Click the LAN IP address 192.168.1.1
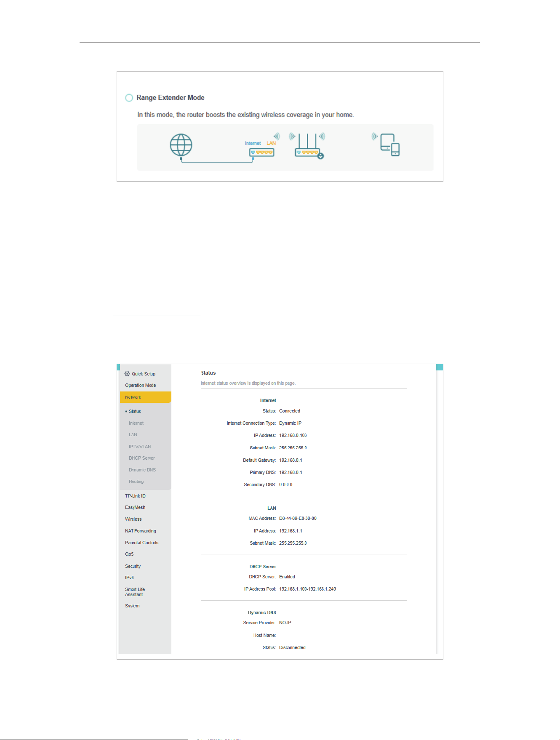Screen dimensions: 560x740 [291, 531]
